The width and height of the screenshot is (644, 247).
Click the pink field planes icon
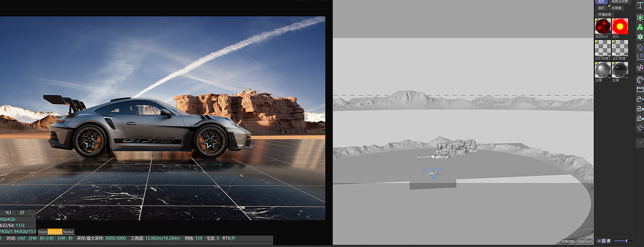tap(640, 67)
